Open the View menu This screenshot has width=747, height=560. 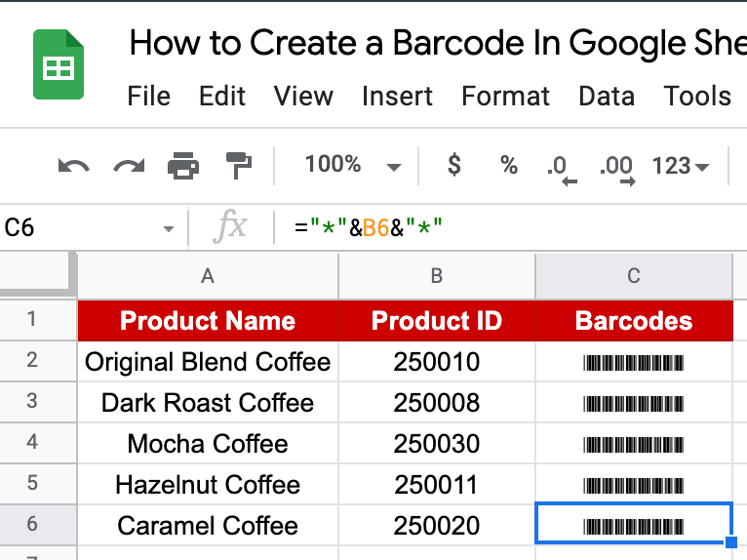click(x=303, y=97)
